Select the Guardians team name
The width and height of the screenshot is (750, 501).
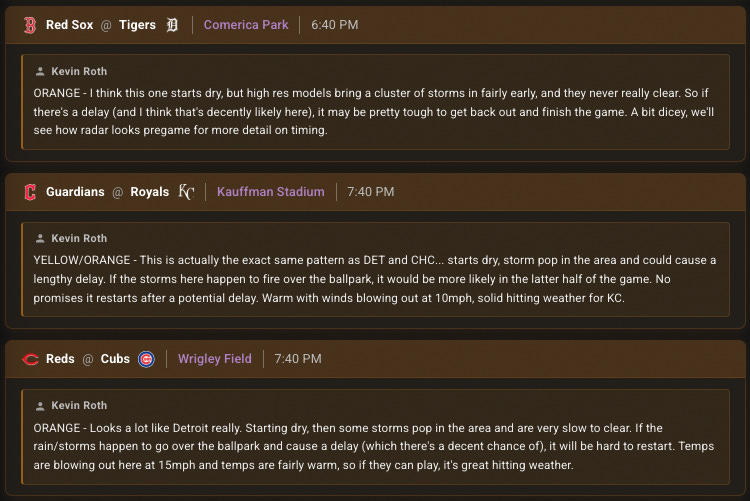tap(75, 192)
